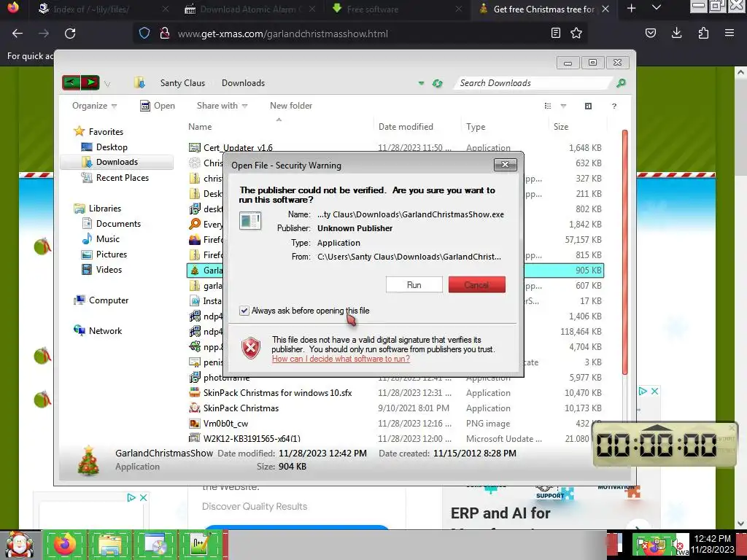Click the taskbar clock showing 12:42 PM
This screenshot has width=747, height=560.
(x=713, y=544)
